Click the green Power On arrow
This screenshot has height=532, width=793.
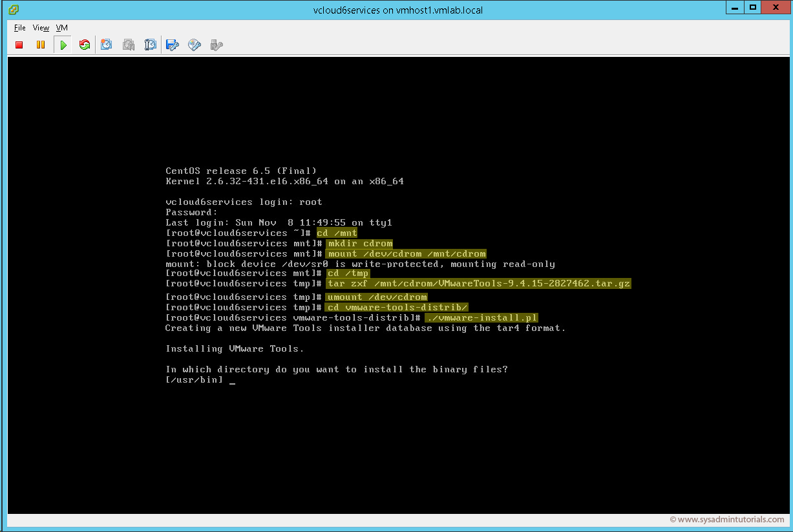click(x=62, y=45)
